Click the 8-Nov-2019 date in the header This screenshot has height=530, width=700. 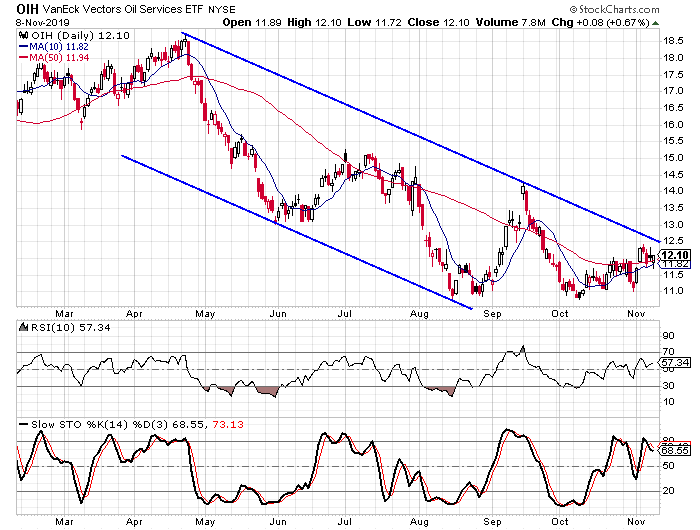(30, 20)
